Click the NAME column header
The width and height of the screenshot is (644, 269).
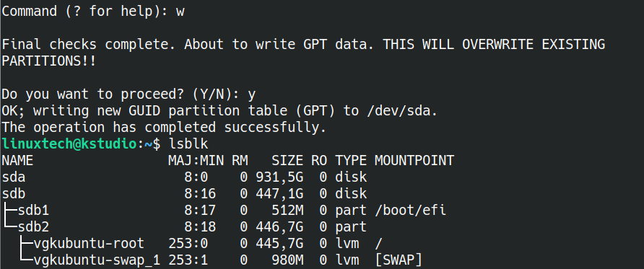[x=17, y=160]
